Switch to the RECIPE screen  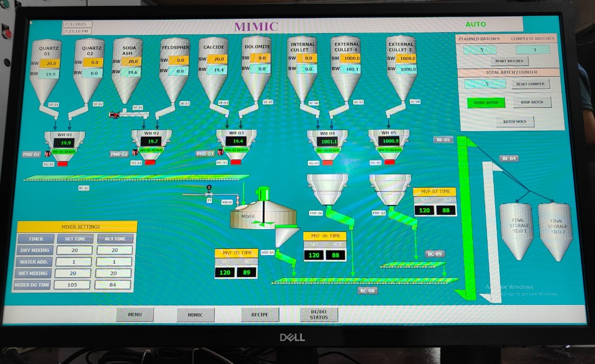click(x=260, y=315)
